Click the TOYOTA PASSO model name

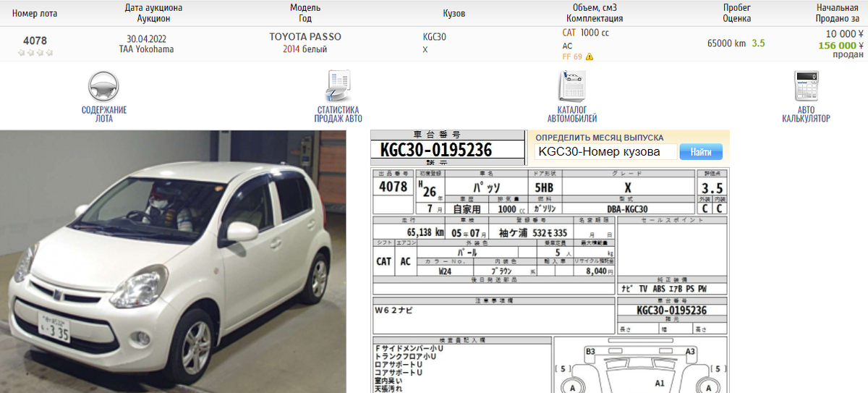(305, 37)
